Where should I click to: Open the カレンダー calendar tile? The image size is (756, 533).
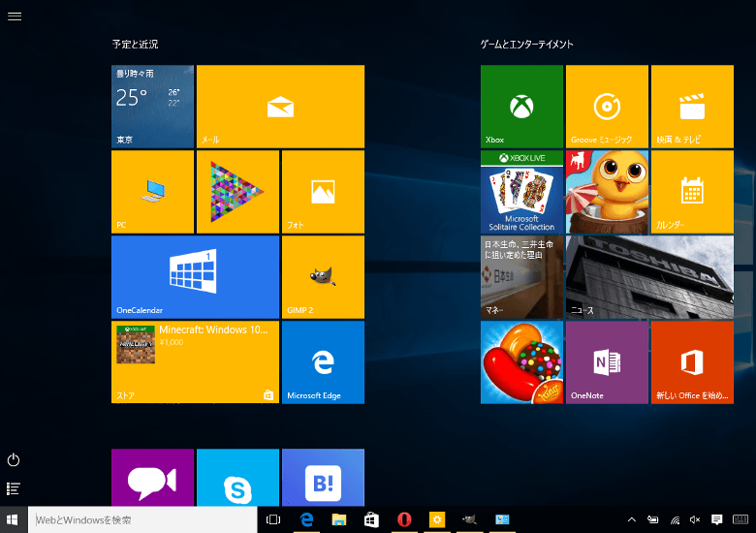coord(692,192)
